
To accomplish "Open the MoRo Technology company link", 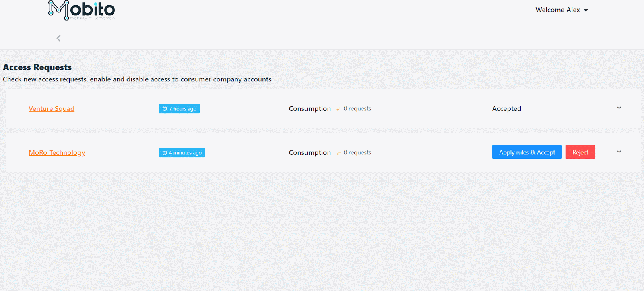I will [57, 152].
